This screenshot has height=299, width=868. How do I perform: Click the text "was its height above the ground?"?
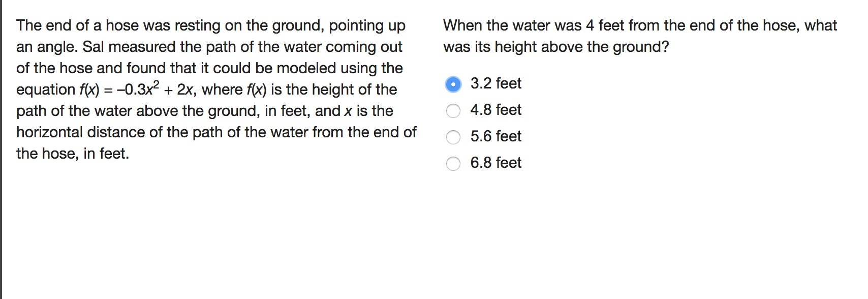click(x=555, y=47)
